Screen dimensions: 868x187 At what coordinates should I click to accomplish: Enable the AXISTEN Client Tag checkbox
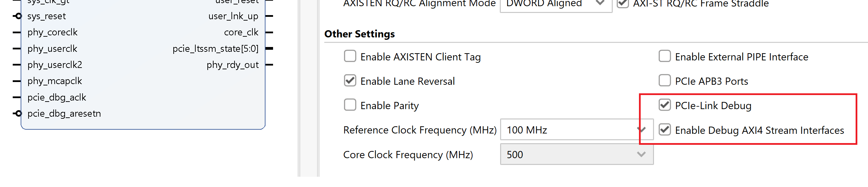pos(350,56)
